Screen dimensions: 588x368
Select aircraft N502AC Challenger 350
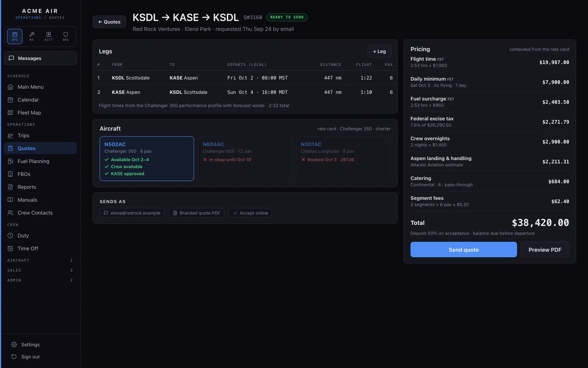coord(147,159)
